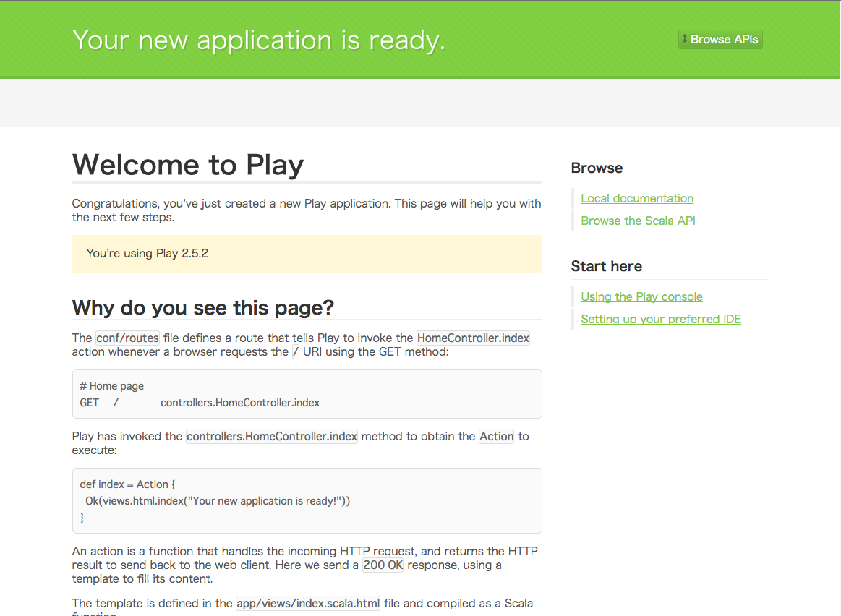Click the 'GET' line in routes code block

coord(200,403)
